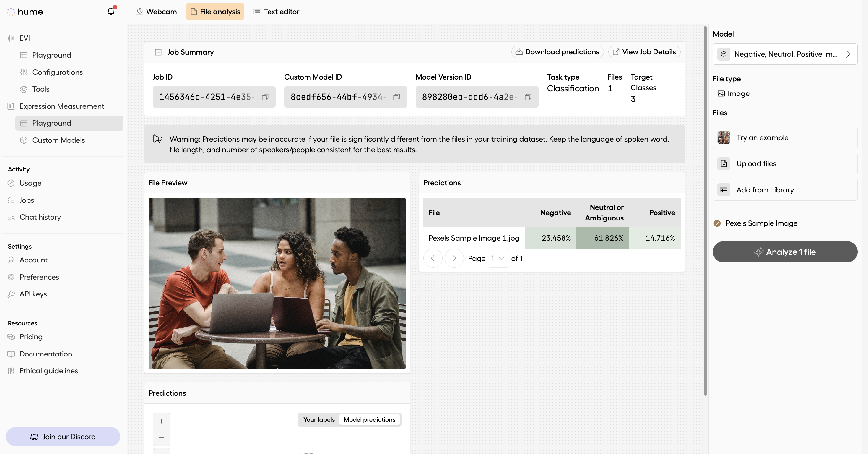
Task: Open the page number dropdown
Action: [x=498, y=258]
